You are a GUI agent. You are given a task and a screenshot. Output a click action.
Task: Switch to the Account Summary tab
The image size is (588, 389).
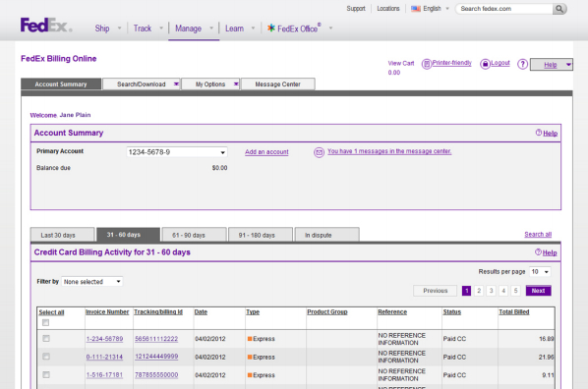[61, 83]
